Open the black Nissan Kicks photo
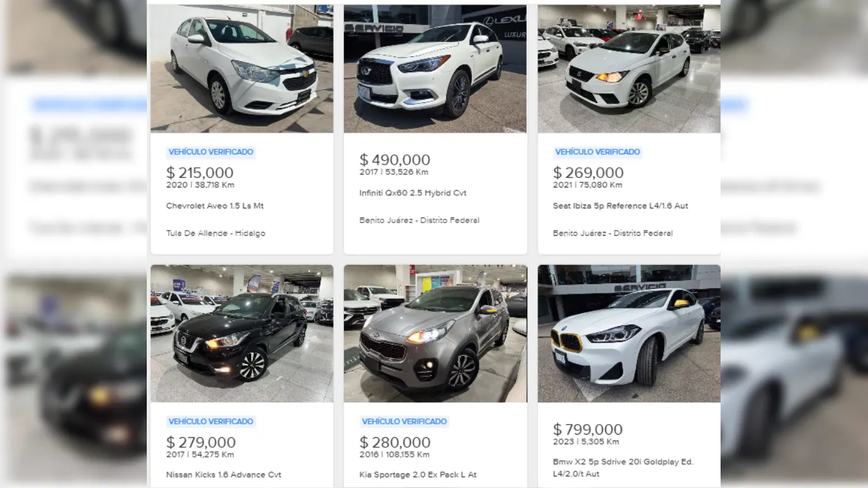 coord(241,334)
